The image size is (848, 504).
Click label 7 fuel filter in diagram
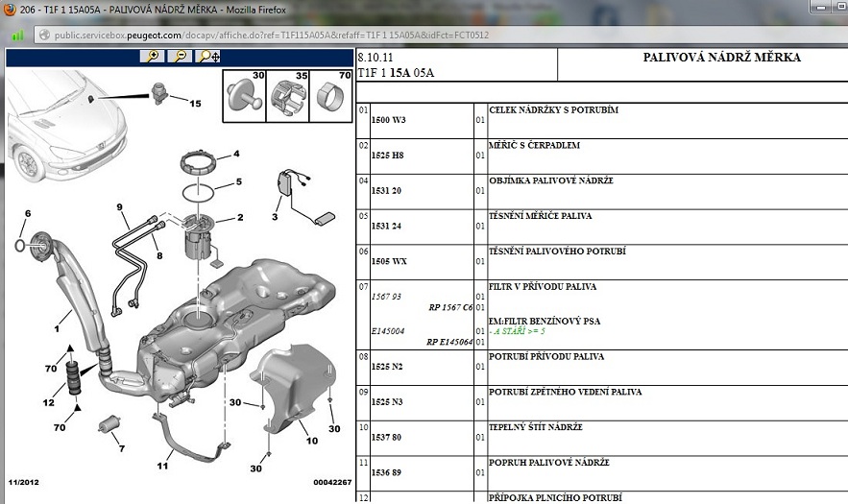(x=122, y=448)
